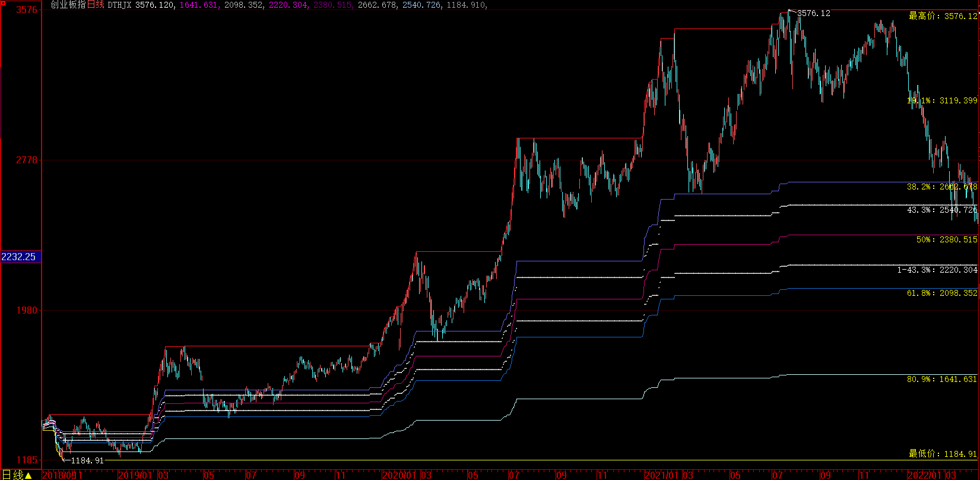
Task: Click the 19.1%: 3119.399 level label
Action: click(942, 100)
